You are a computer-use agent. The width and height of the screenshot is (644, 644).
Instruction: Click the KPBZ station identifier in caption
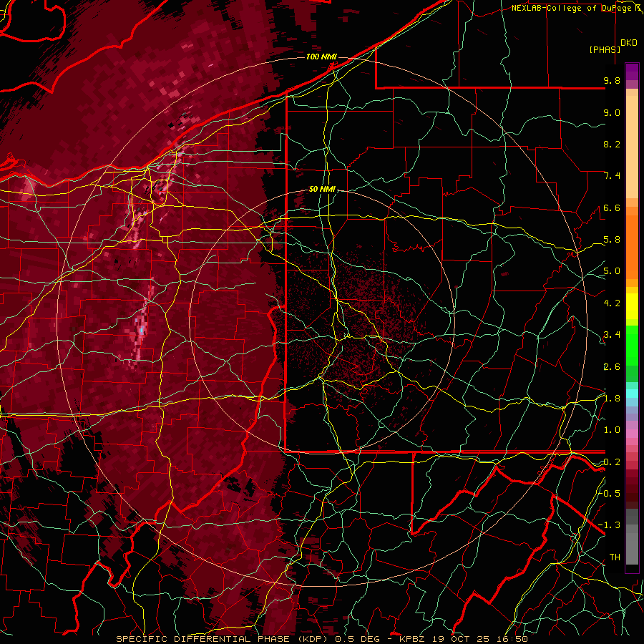click(413, 639)
